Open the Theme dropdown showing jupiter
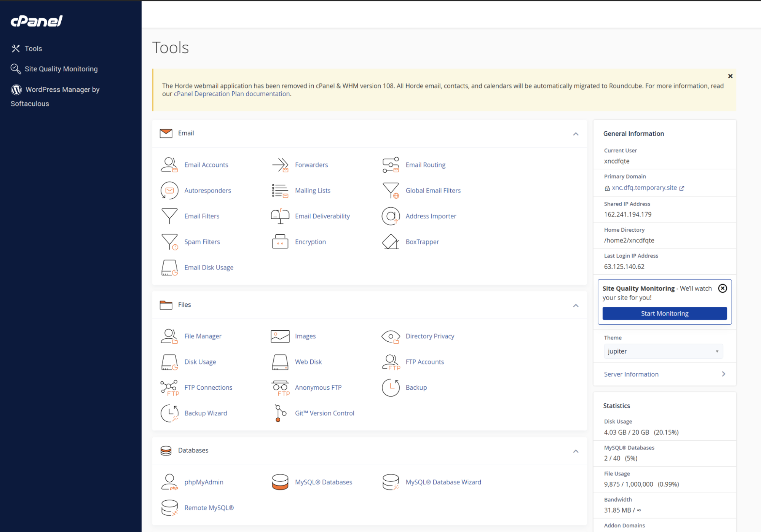The width and height of the screenshot is (761, 532). 663,351
